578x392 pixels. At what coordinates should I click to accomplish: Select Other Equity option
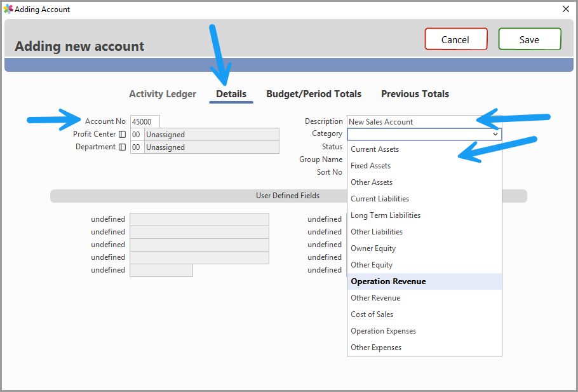[424, 265]
